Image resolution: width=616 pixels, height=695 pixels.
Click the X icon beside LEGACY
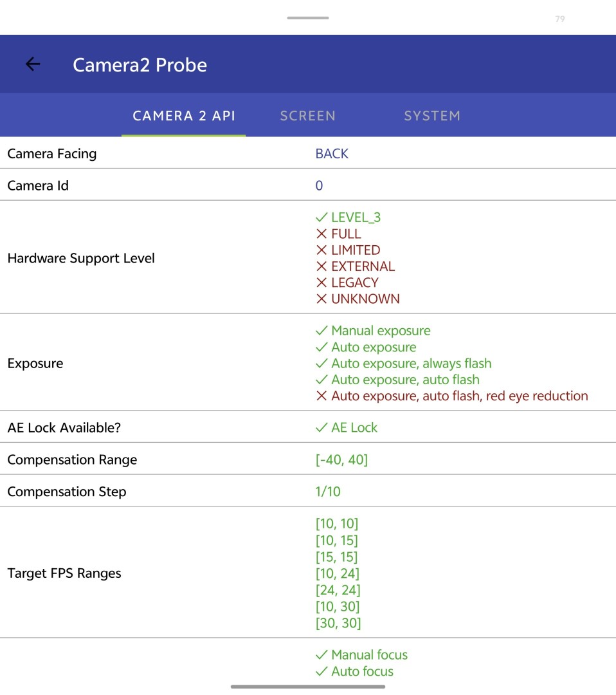322,283
